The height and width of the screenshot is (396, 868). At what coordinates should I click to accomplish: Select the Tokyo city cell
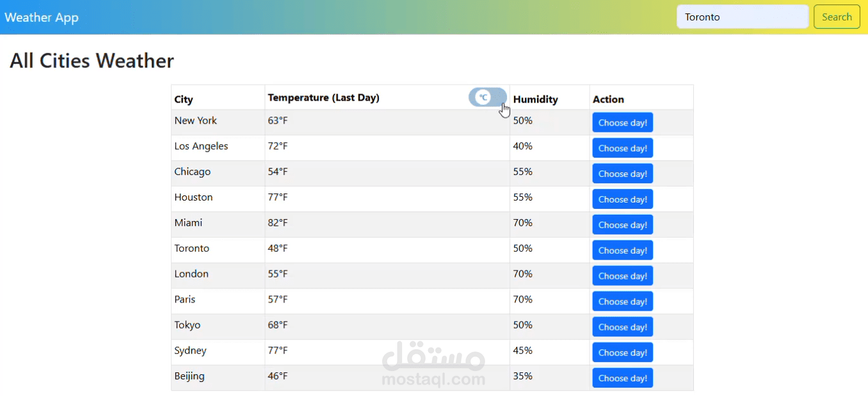click(x=188, y=325)
